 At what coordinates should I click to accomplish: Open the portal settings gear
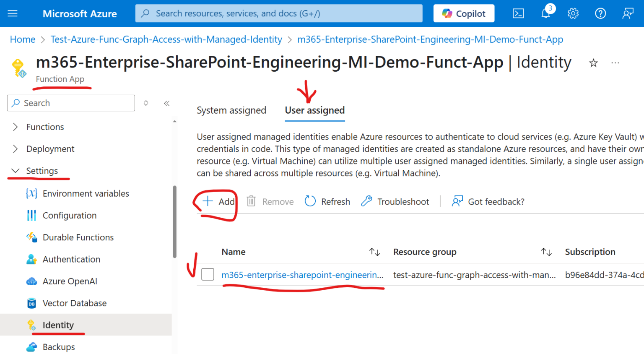coord(573,13)
